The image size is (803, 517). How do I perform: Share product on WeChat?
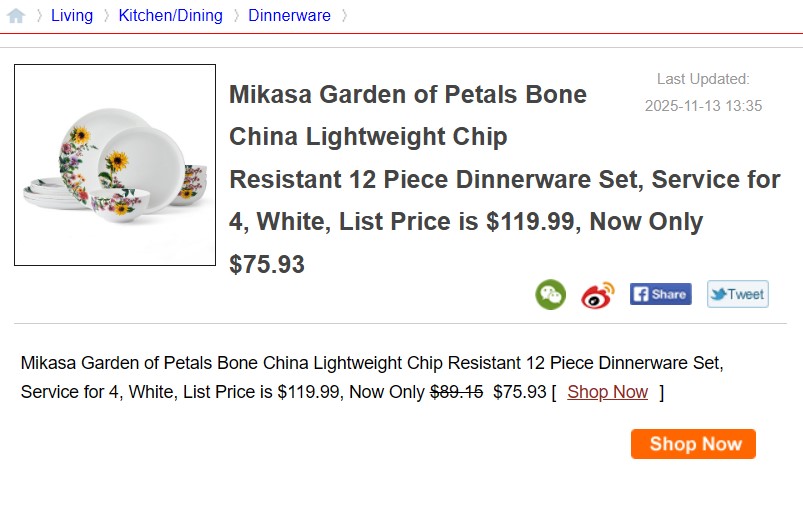[550, 294]
